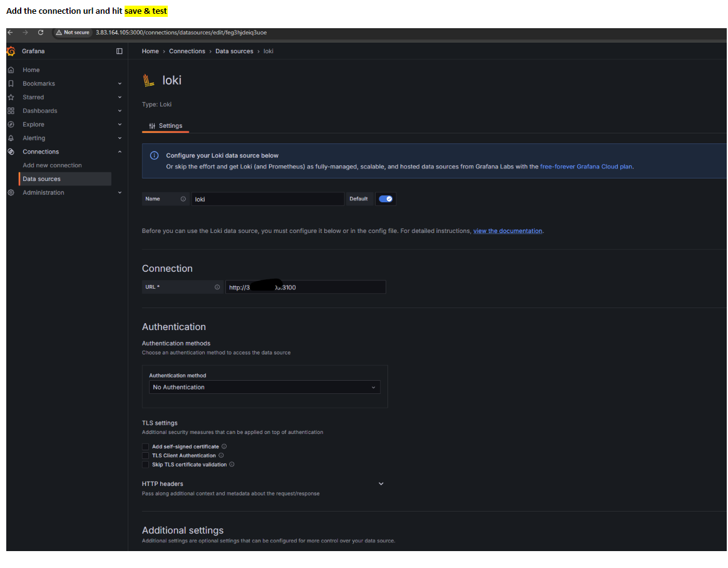Click the Name field info icon
Screen dimensions: 728x568
pos(183,199)
